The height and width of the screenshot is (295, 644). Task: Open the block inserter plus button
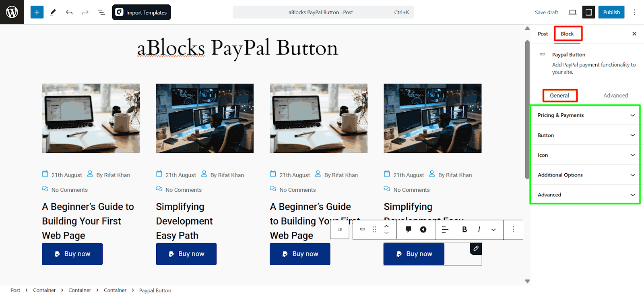pyautogui.click(x=37, y=12)
